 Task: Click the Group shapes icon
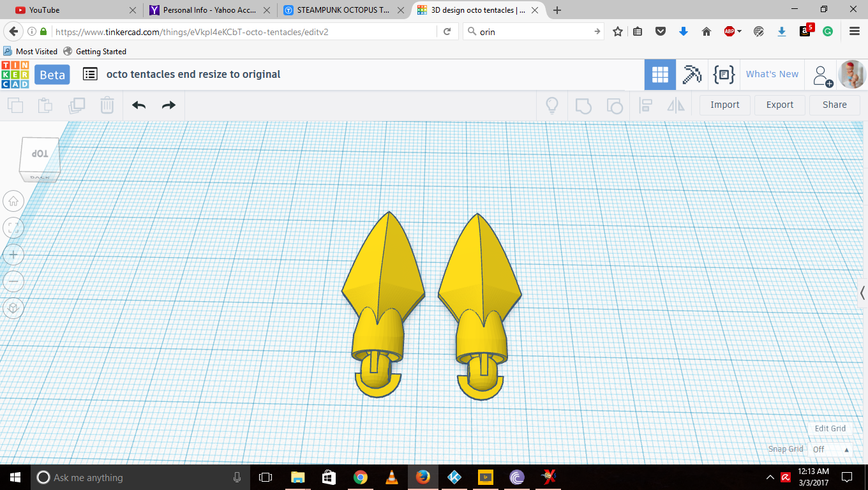click(583, 105)
